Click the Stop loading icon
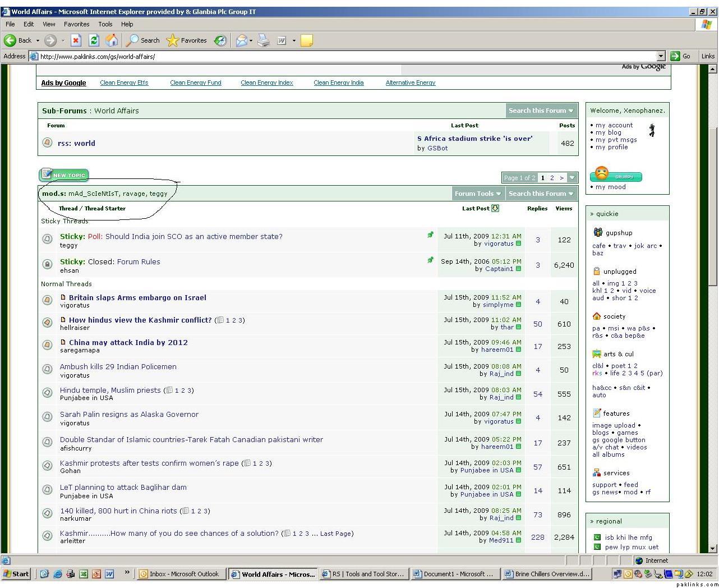The width and height of the screenshot is (719, 588). pos(76,40)
